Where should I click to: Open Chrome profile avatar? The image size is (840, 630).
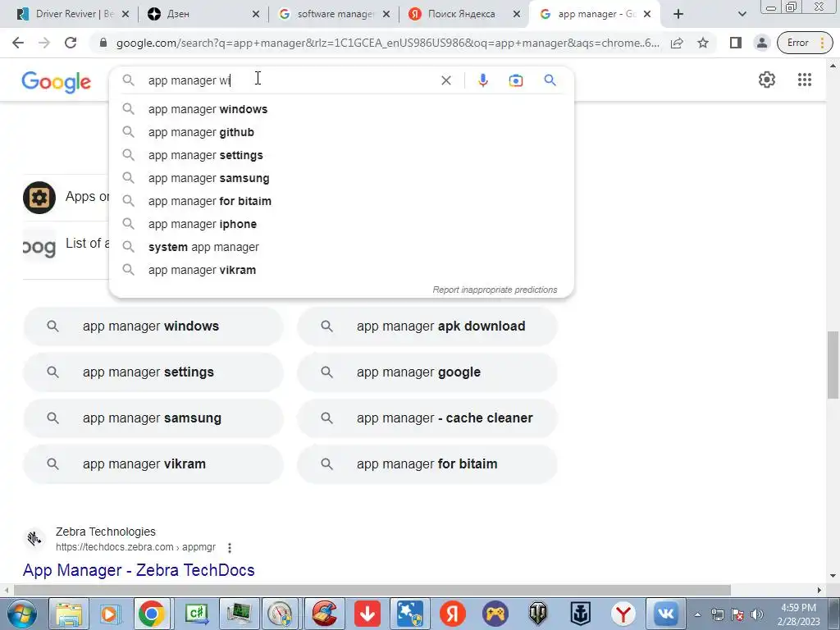761,43
